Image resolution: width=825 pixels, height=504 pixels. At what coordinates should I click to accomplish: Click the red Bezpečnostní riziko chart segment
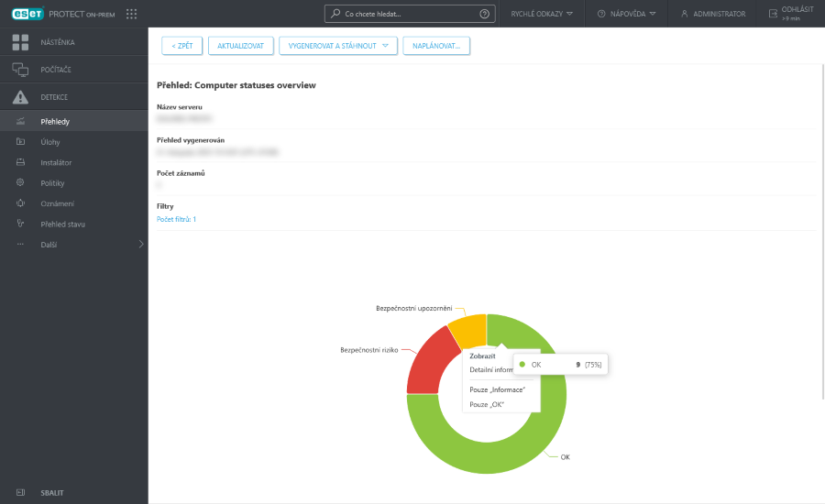pyautogui.click(x=423, y=369)
